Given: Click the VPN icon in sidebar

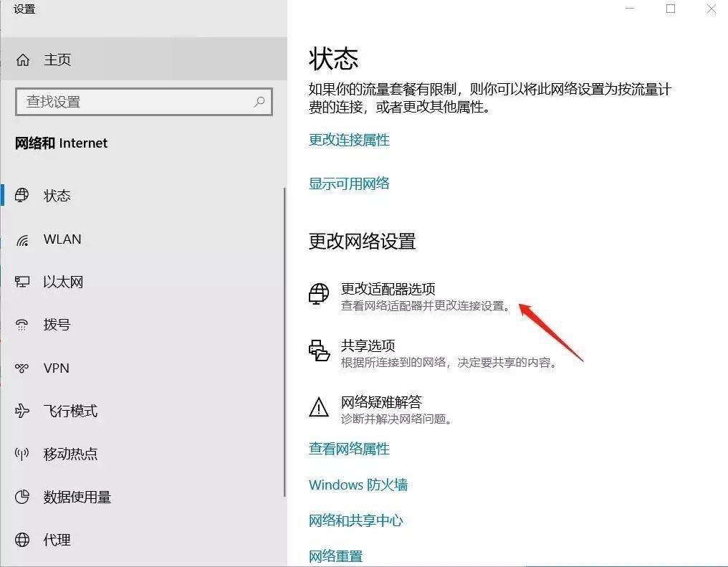Looking at the screenshot, I should coord(21,368).
